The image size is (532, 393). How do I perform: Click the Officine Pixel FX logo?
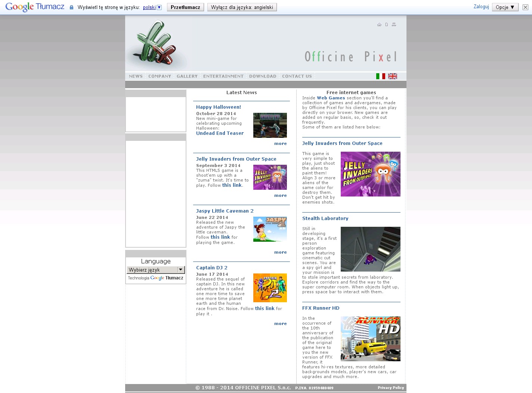[x=156, y=44]
